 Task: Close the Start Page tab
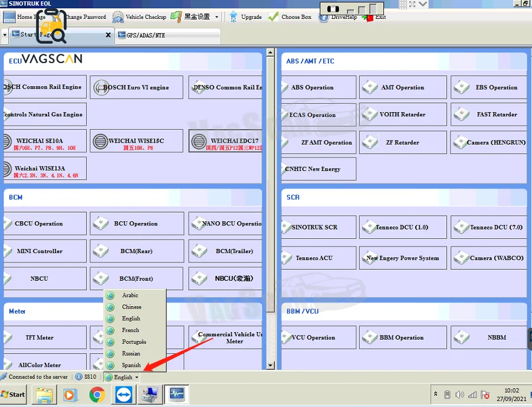[108, 35]
